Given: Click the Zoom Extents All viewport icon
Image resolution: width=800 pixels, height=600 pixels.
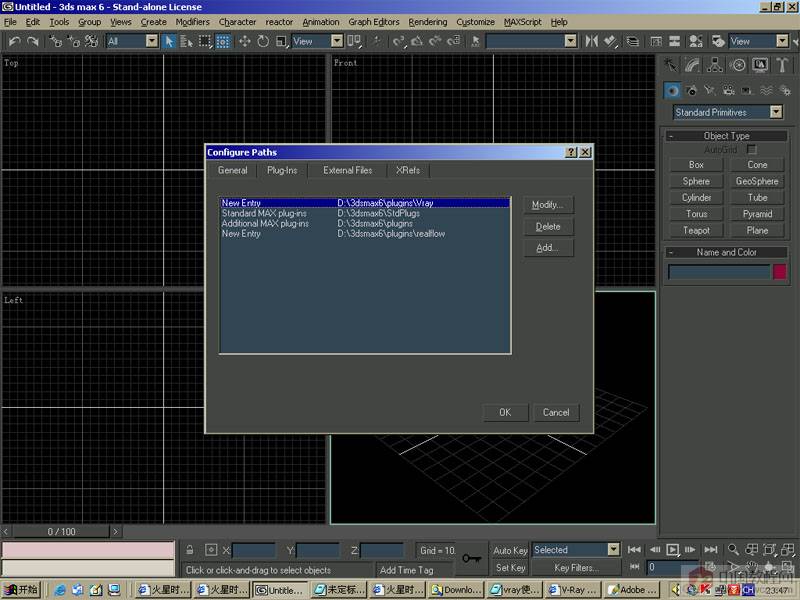Looking at the screenshot, I should [788, 549].
